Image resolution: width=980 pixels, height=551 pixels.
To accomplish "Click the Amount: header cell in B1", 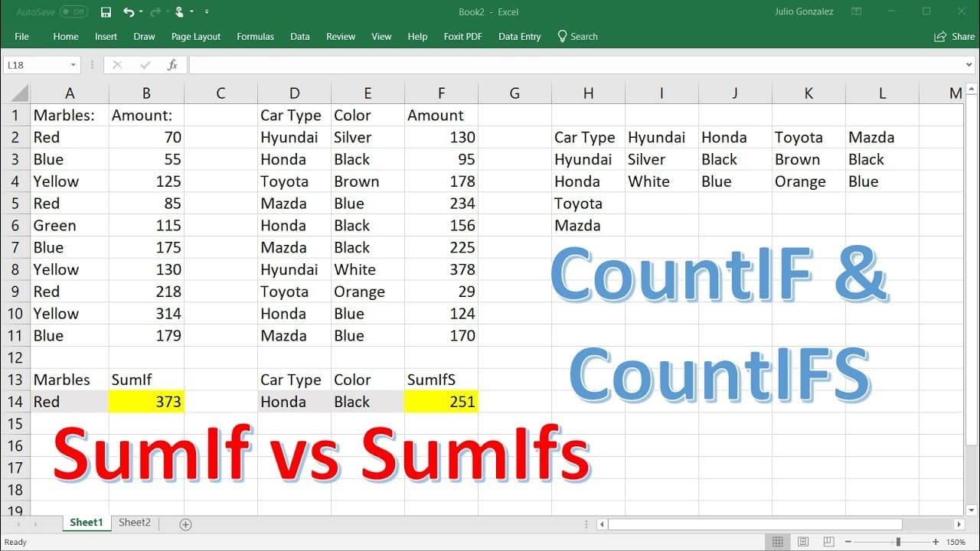I will pyautogui.click(x=146, y=116).
